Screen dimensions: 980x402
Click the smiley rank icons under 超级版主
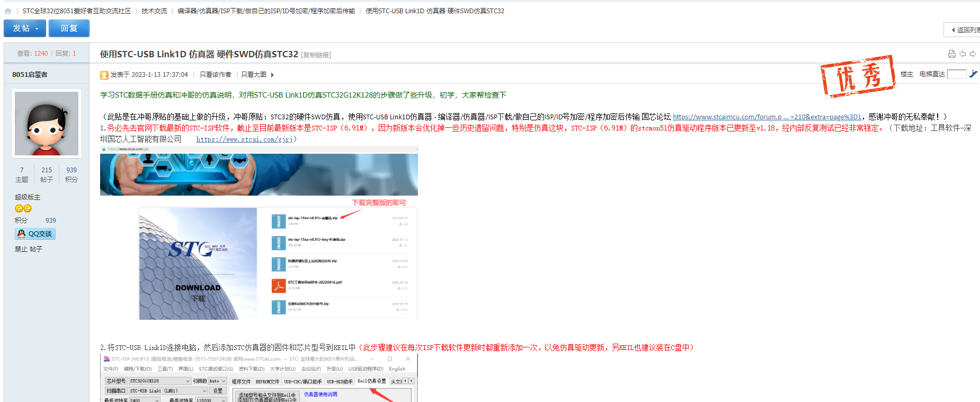(x=23, y=208)
